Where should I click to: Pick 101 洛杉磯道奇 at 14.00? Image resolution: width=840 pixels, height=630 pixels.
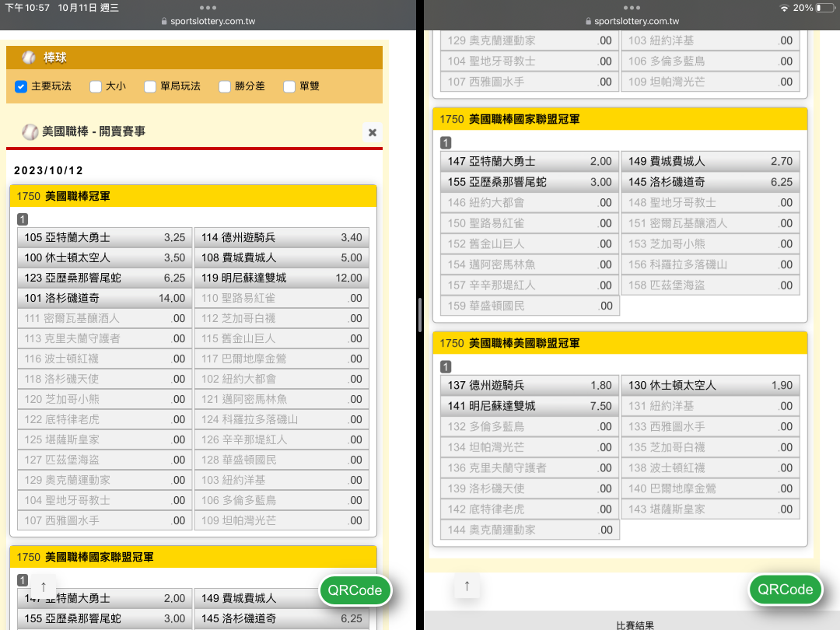[104, 299]
